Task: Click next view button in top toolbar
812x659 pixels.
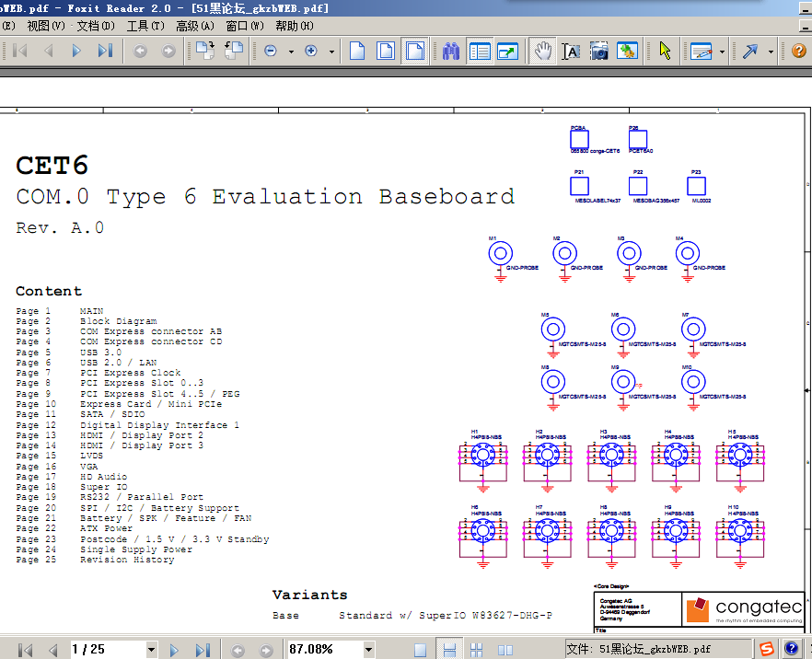Action: coord(168,51)
